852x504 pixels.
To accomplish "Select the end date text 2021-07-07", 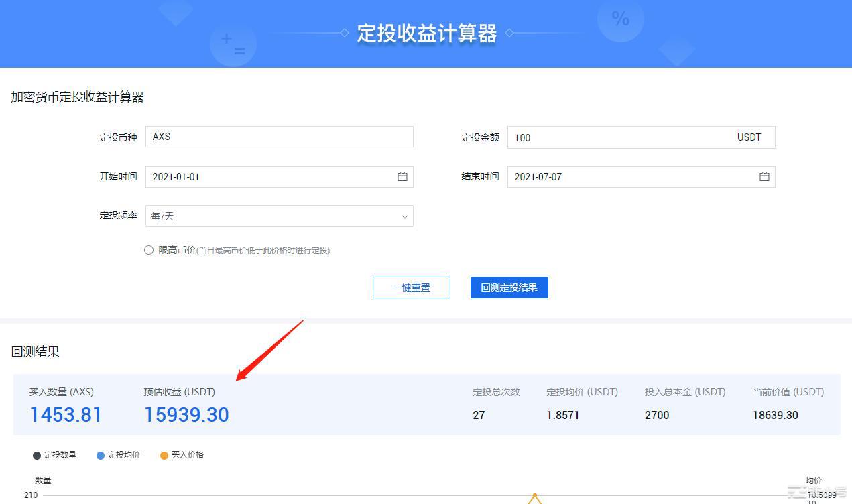I will pos(538,177).
